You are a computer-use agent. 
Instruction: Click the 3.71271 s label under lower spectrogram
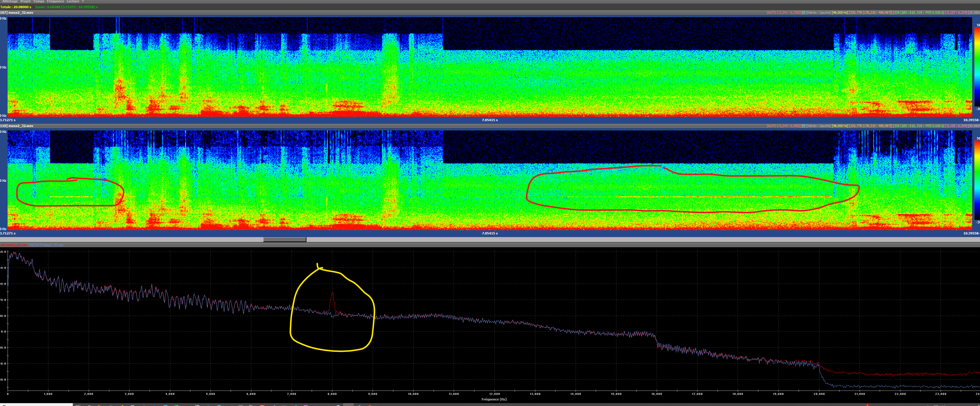(8, 233)
